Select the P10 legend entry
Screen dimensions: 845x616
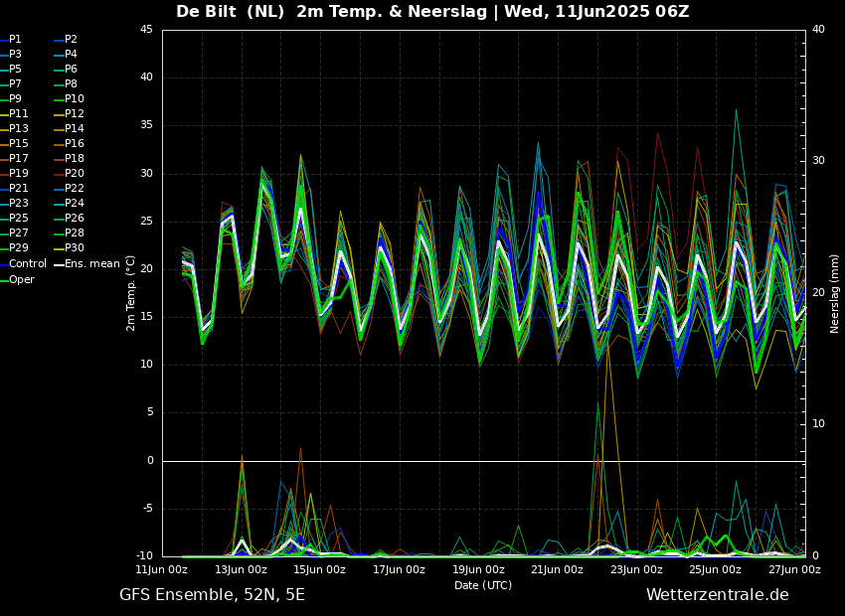pos(74,99)
